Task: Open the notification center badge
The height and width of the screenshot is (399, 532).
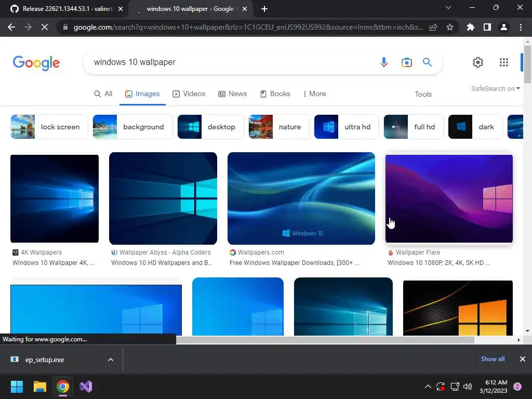Action: pyautogui.click(x=517, y=387)
